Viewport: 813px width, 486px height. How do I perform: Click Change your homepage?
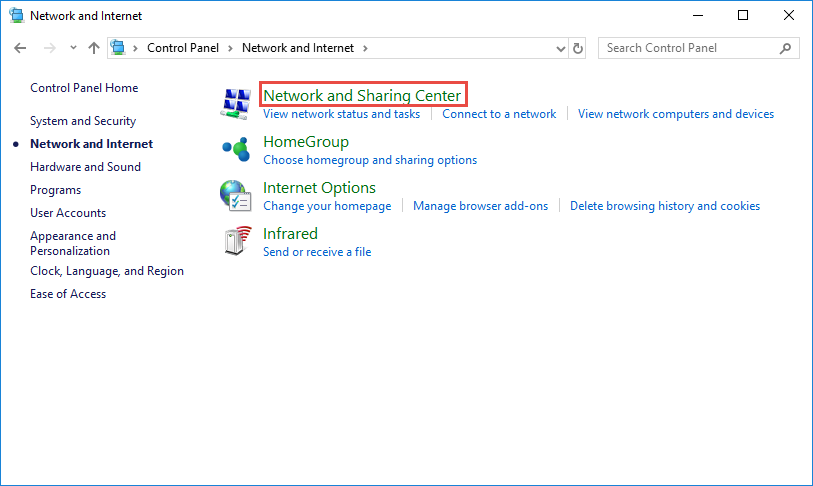(x=327, y=206)
